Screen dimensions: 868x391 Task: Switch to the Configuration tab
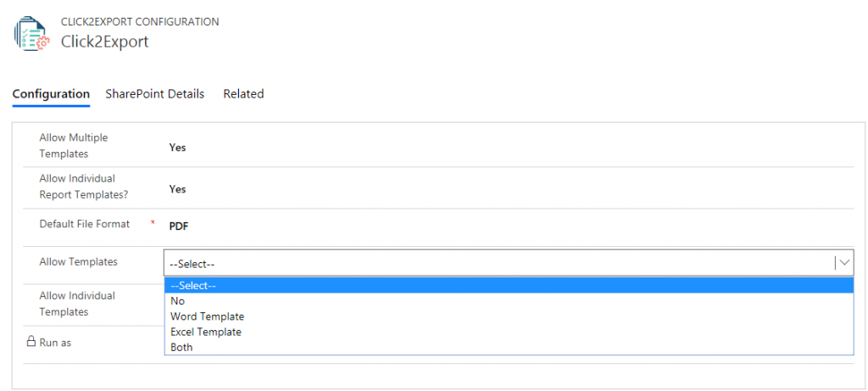tap(51, 94)
